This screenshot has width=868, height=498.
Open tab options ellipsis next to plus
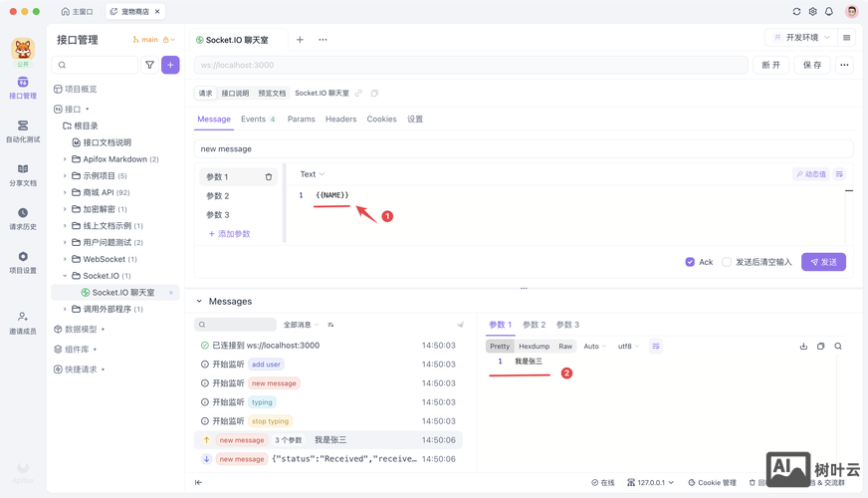[x=323, y=39]
